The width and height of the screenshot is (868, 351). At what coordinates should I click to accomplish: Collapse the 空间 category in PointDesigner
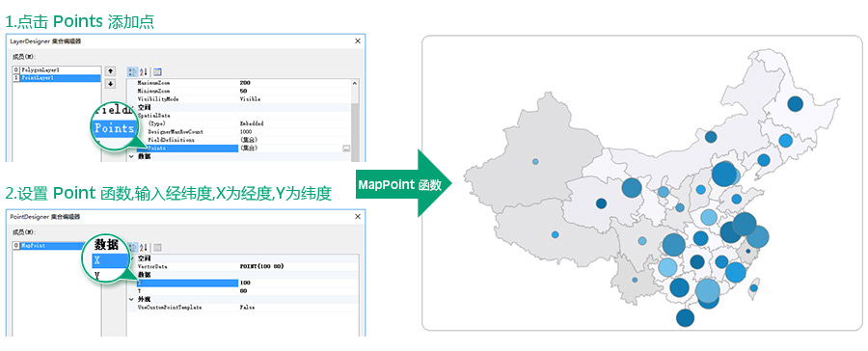click(x=132, y=258)
